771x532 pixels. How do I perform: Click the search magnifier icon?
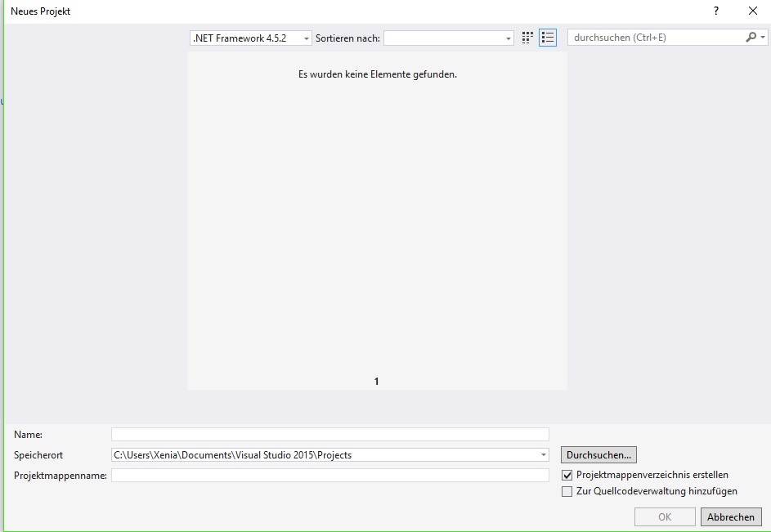[751, 38]
